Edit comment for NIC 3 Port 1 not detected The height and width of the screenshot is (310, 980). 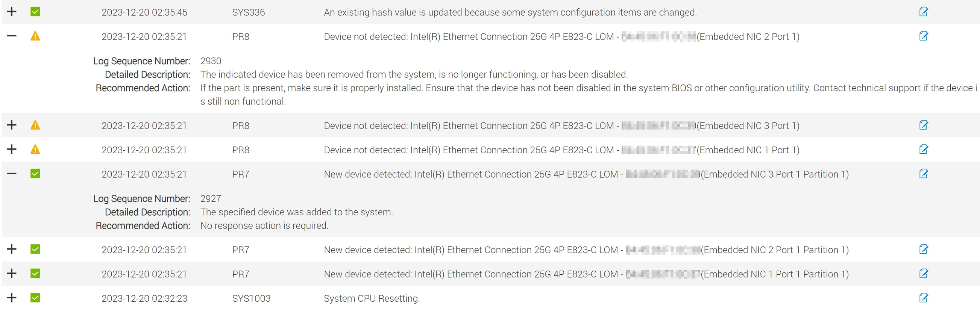[x=923, y=125]
